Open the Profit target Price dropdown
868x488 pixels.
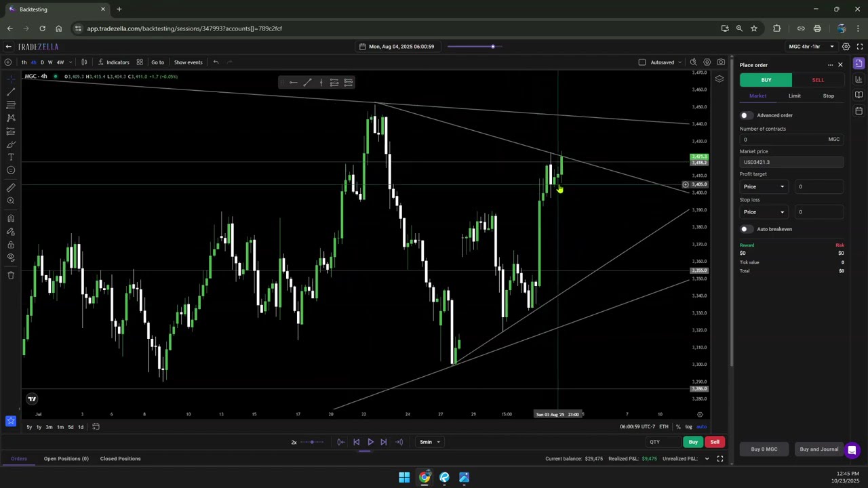pos(764,186)
